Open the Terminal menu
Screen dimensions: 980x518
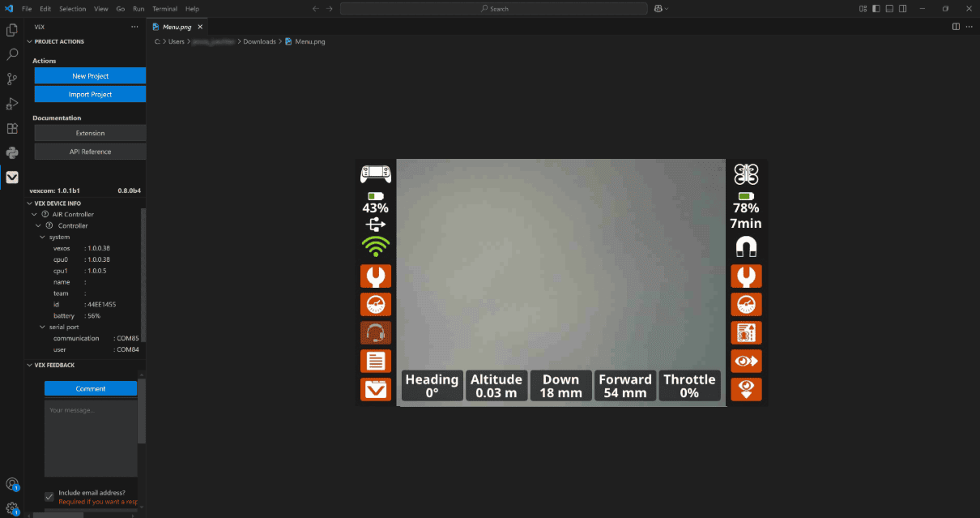pos(164,9)
